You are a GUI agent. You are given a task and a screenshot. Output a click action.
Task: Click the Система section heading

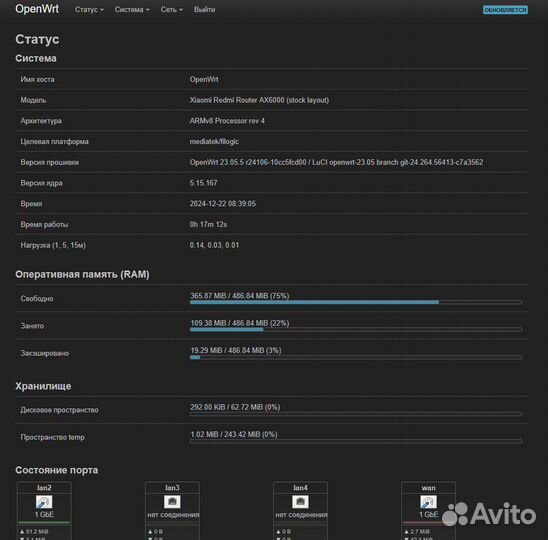tap(36, 58)
